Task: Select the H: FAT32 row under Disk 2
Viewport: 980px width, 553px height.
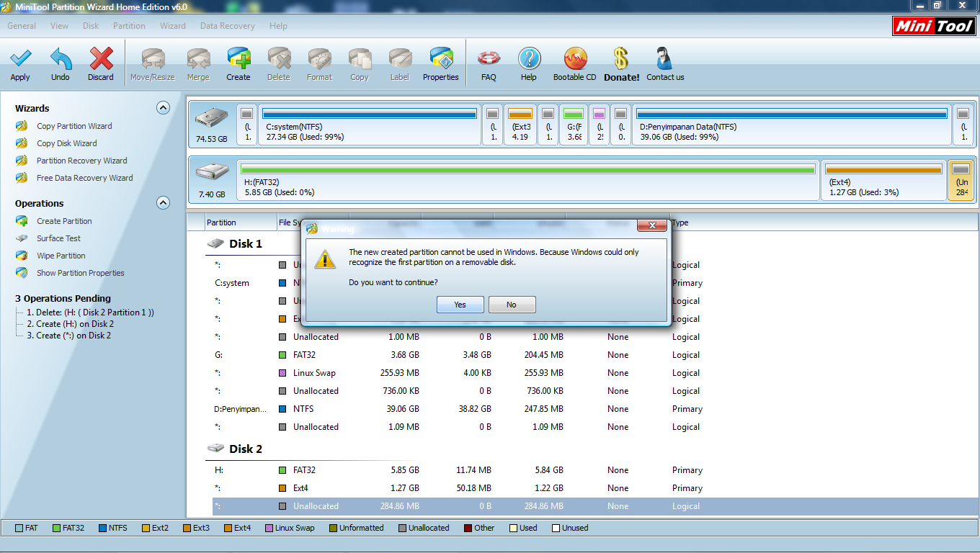Action: point(595,470)
